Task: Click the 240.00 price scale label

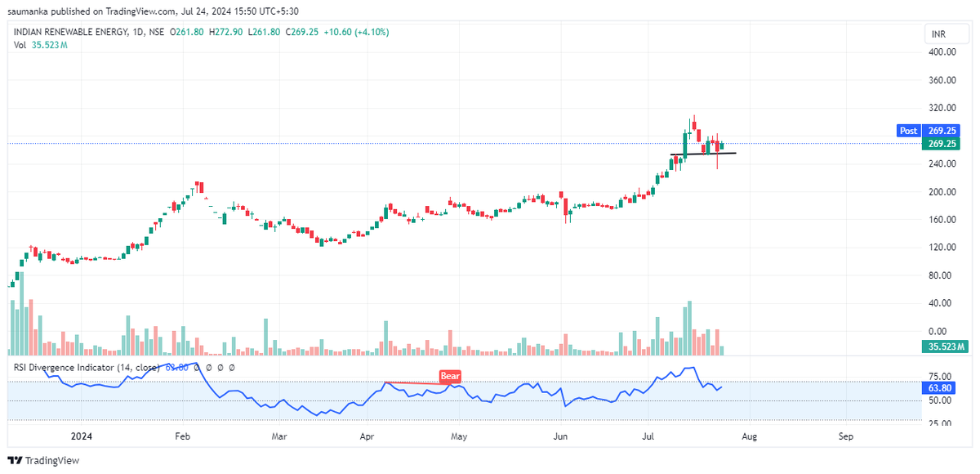Action: (942, 163)
